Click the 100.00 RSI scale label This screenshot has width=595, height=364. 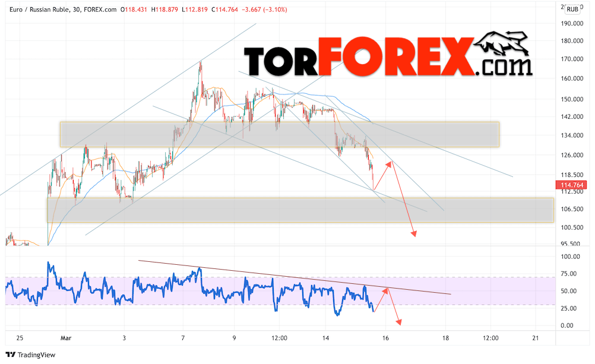[570, 257]
